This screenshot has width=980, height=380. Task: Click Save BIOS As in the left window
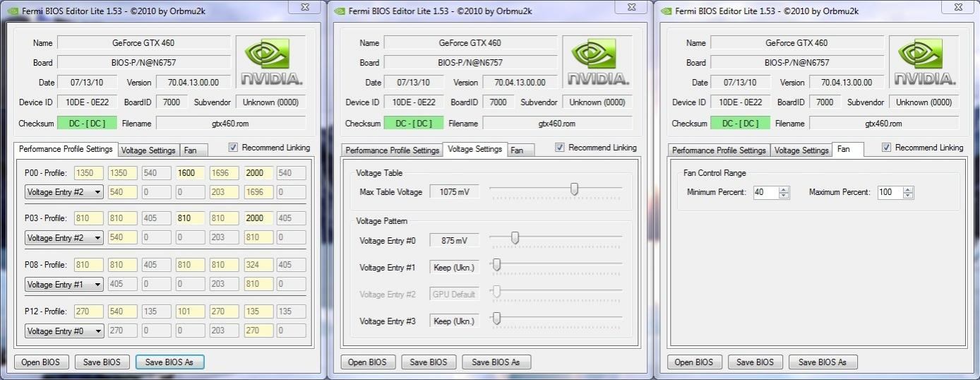coord(169,362)
